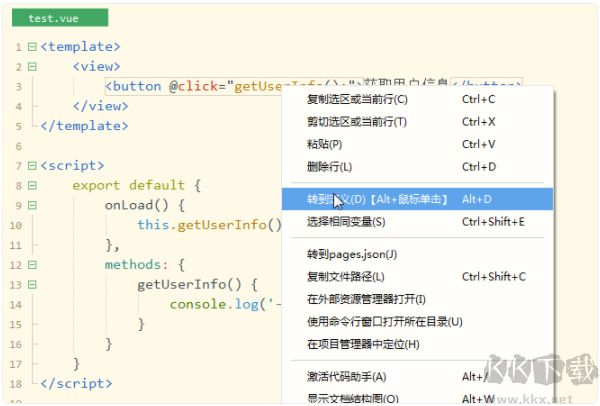Choose 在项目管理器中定位(H) from the menu
The width and height of the screenshot is (600, 406).
(x=363, y=344)
